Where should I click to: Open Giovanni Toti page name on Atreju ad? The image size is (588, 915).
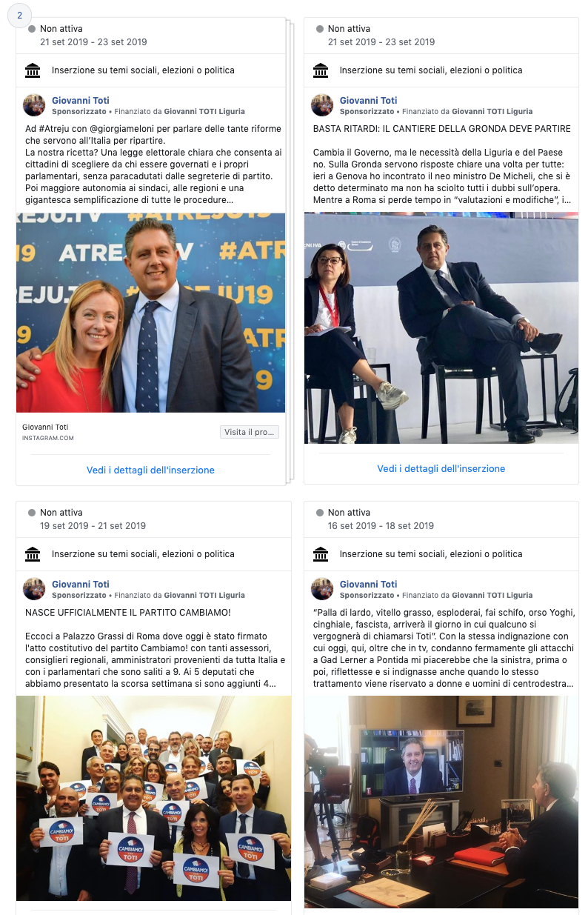point(81,101)
